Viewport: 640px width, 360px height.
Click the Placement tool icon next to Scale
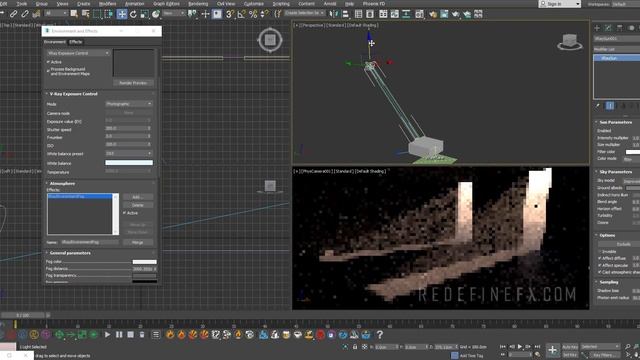pyautogui.click(x=156, y=14)
